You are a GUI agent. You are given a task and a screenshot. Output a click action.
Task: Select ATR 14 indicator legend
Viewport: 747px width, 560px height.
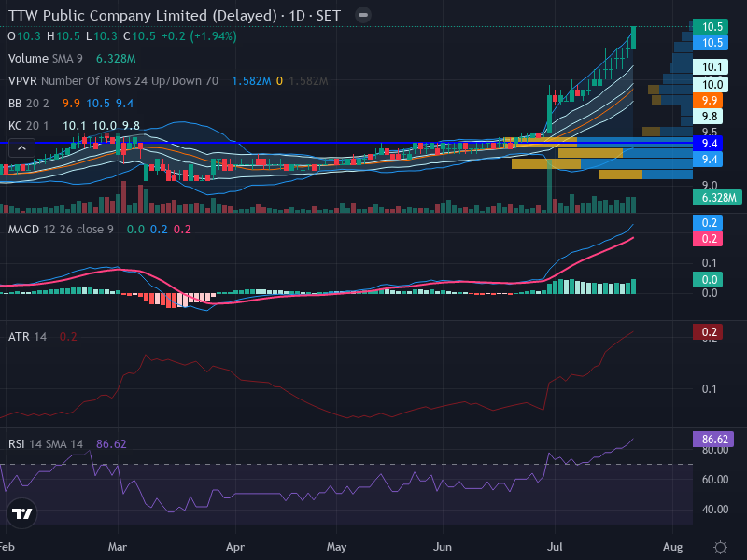tap(27, 337)
